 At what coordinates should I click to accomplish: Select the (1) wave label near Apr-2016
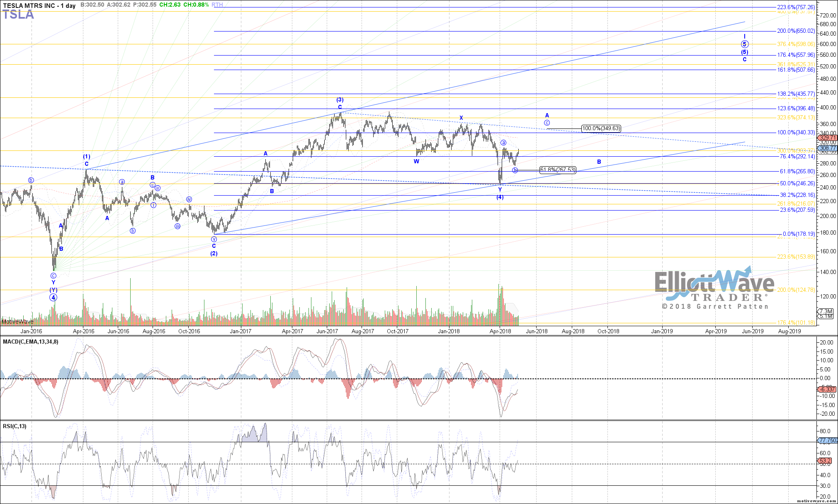[86, 157]
